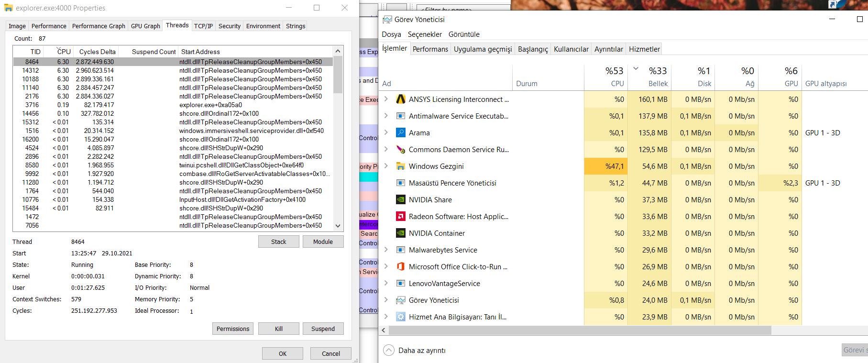Sort threads by Start Address column
Image resolution: width=868 pixels, height=363 pixels.
coord(256,52)
